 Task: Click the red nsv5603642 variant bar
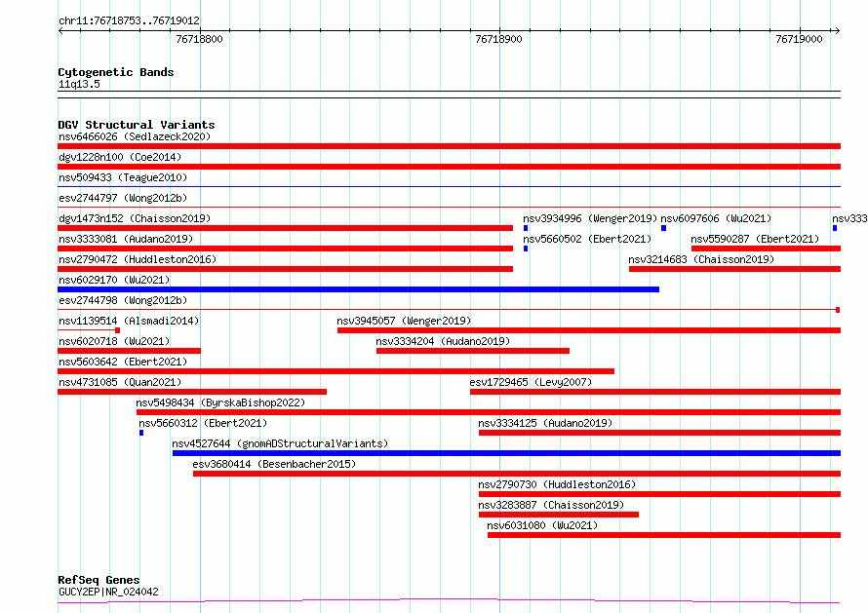pyautogui.click(x=336, y=371)
